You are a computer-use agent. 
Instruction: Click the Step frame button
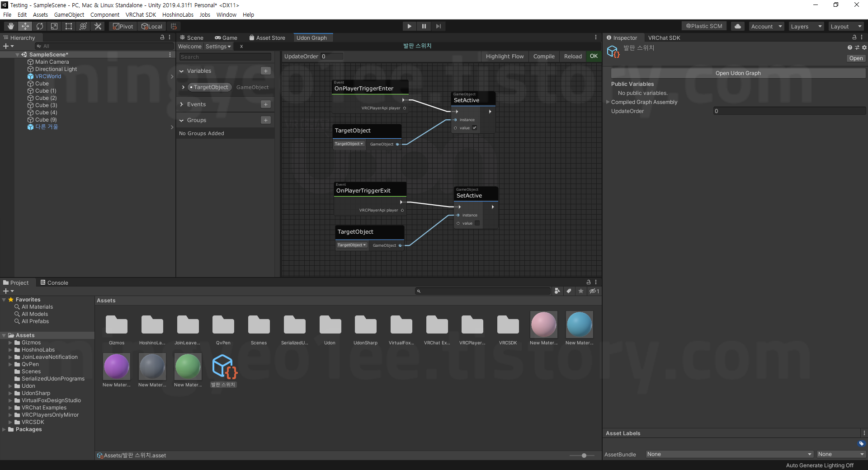(439, 26)
